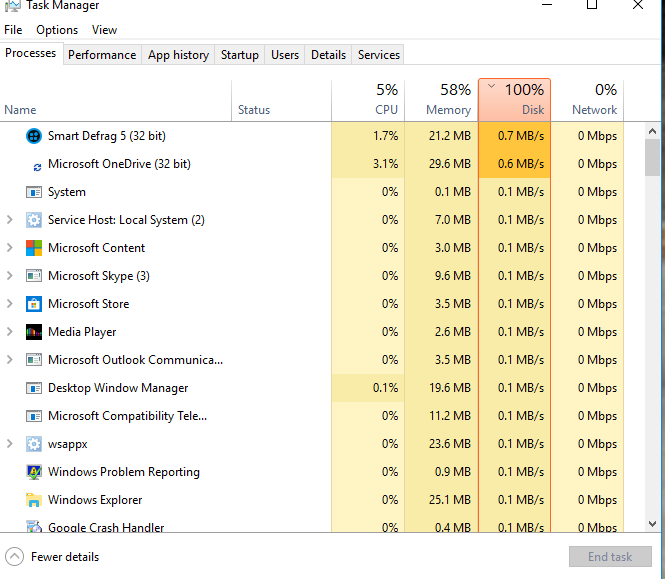665x579 pixels.
Task: Select the Smart Defrag 5 (32 bit) row name
Action: coord(106,136)
